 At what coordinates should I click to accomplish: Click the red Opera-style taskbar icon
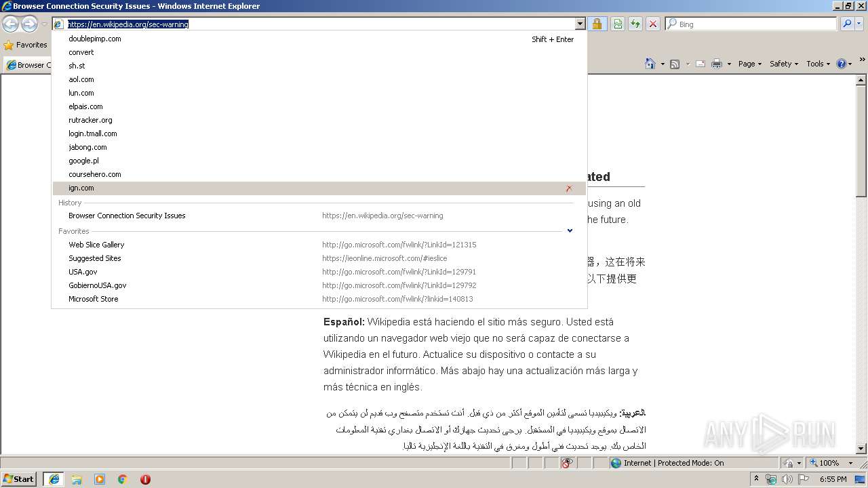[x=145, y=479]
